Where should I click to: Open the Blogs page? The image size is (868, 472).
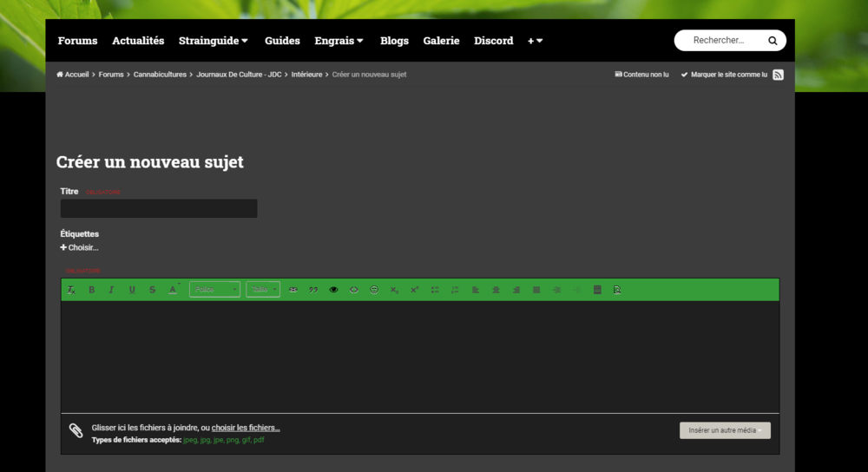pyautogui.click(x=394, y=41)
